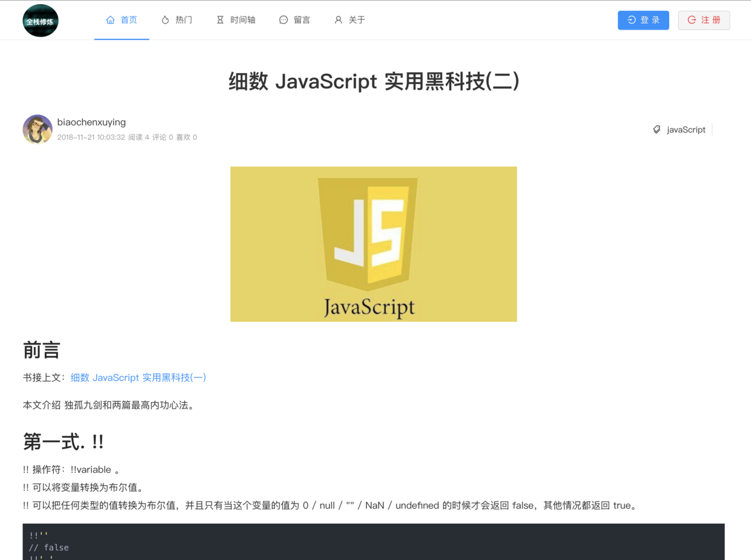This screenshot has height=560, width=751.
Task: Click the 喜欢 0 like count
Action: click(x=187, y=137)
